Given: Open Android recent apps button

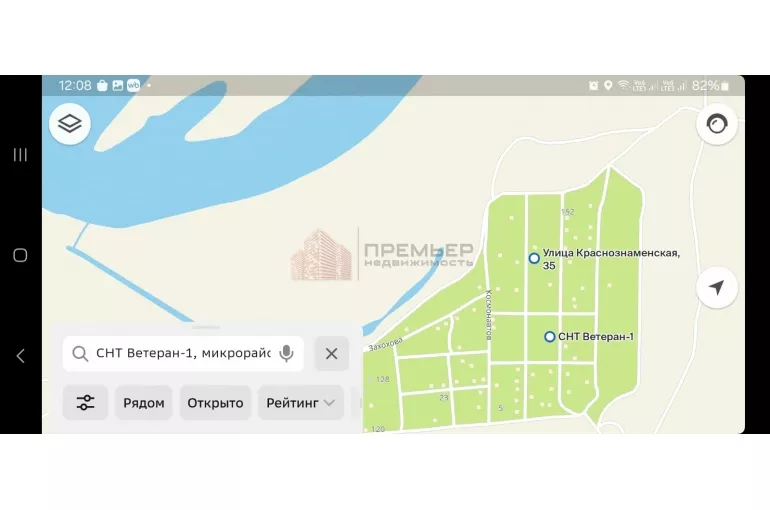Looking at the screenshot, I should click(x=20, y=155).
